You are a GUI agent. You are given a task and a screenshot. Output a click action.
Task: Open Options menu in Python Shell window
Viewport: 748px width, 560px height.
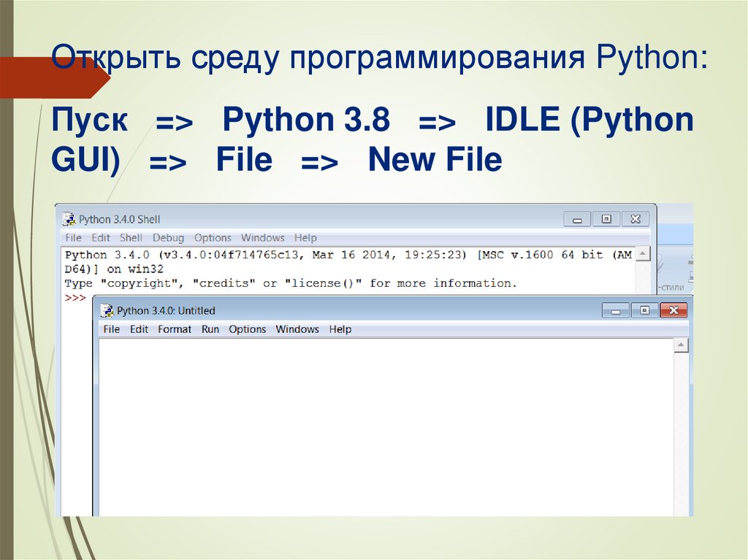(x=213, y=237)
